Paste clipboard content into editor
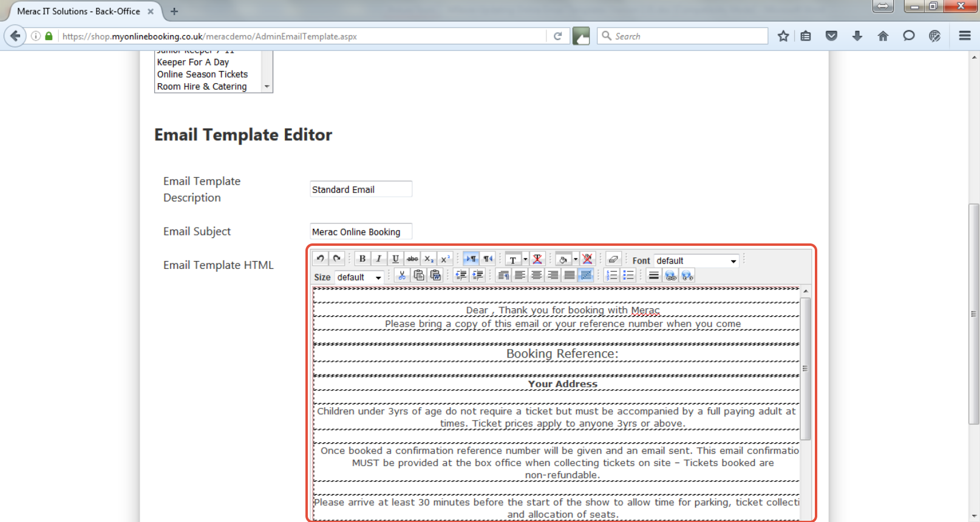 pos(419,276)
